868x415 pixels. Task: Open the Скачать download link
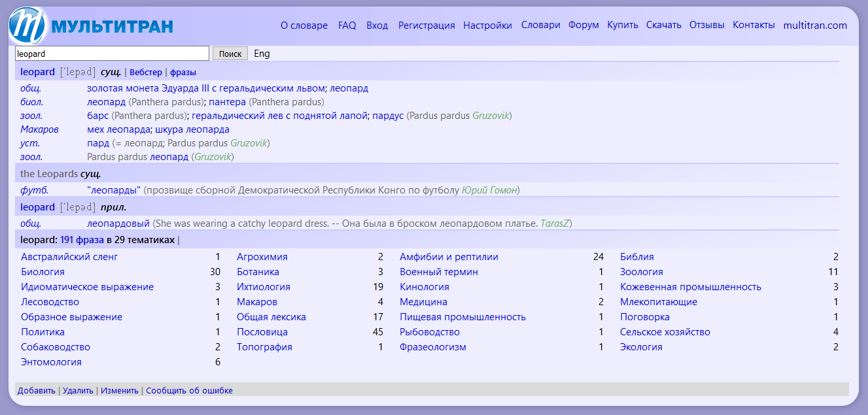tap(664, 25)
